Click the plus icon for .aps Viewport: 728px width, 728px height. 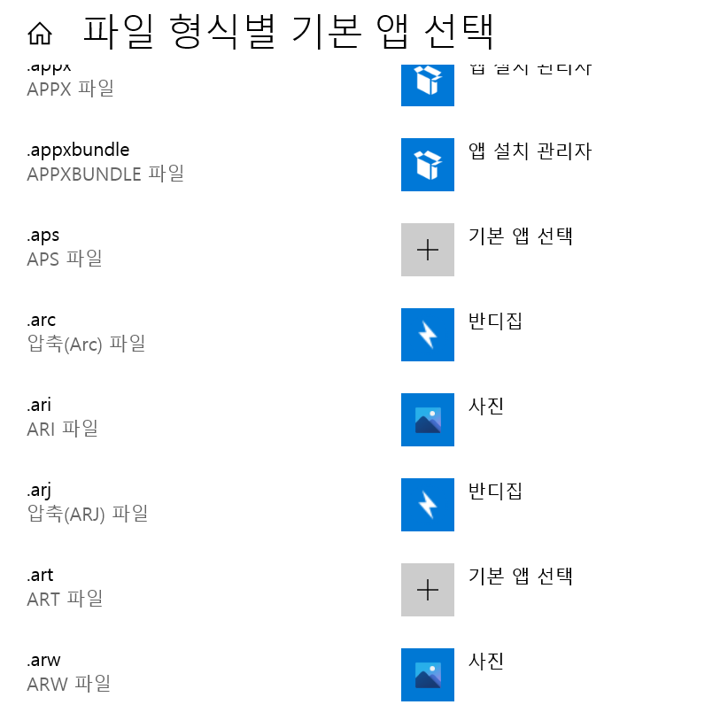point(427,250)
